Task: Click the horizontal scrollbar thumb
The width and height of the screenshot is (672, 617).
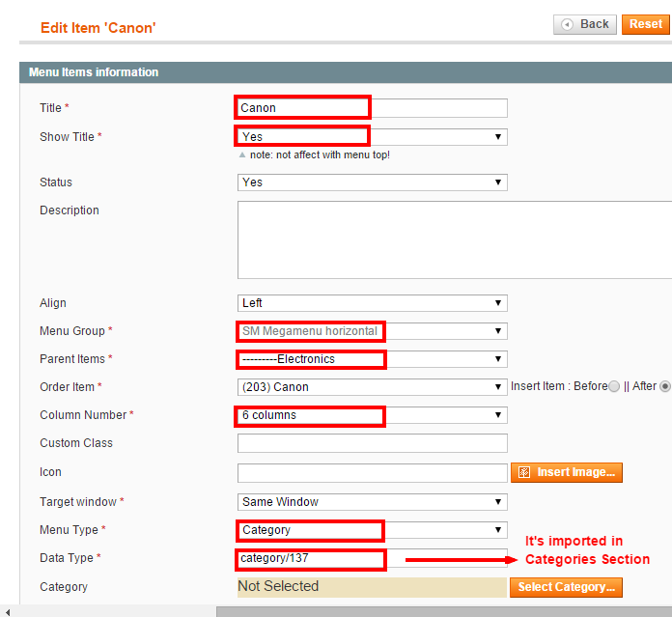Action: click(444, 612)
